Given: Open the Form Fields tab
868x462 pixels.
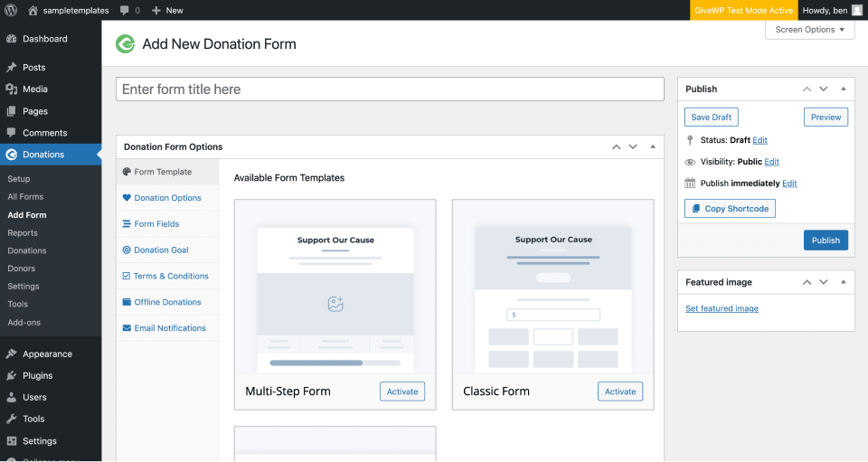Looking at the screenshot, I should (x=168, y=224).
